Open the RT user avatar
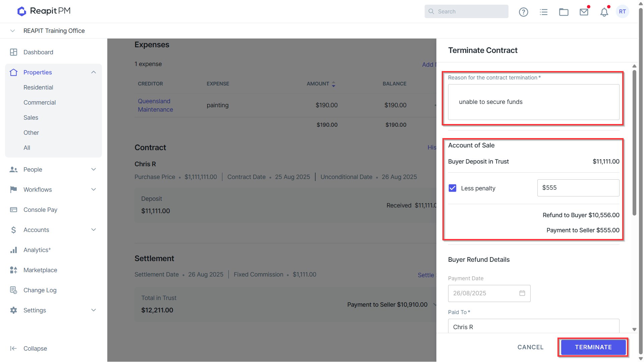Screen dimensions: 644x362 (x=623, y=12)
